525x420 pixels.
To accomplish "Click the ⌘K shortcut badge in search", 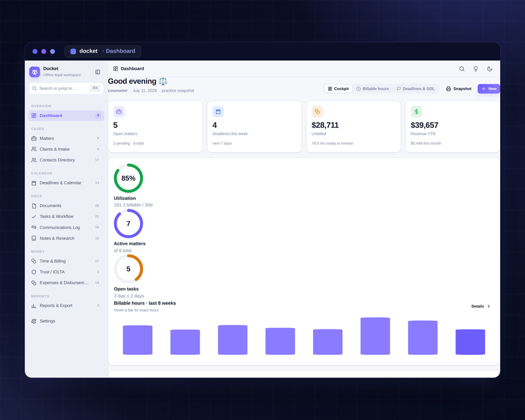I will pyautogui.click(x=95, y=89).
